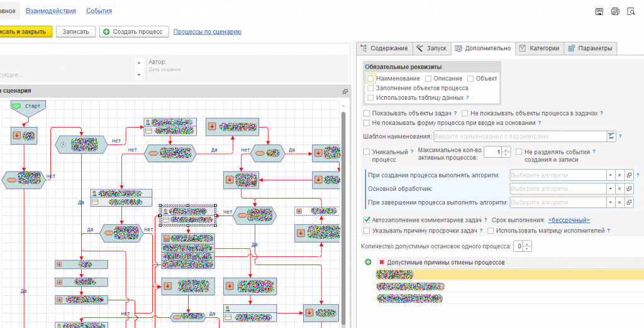Expand the Основной обработчик dropdown arrow

tap(609, 189)
